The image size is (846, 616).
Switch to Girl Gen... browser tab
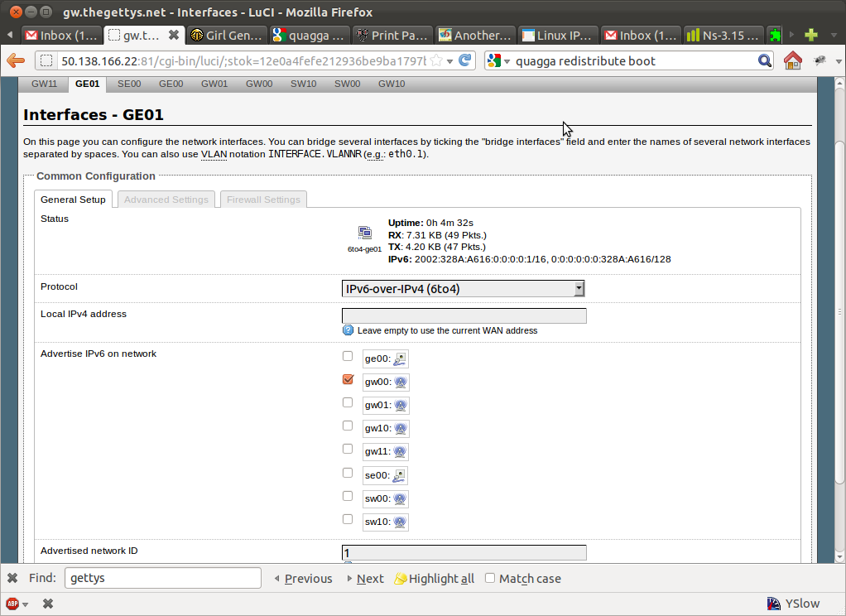click(x=227, y=36)
